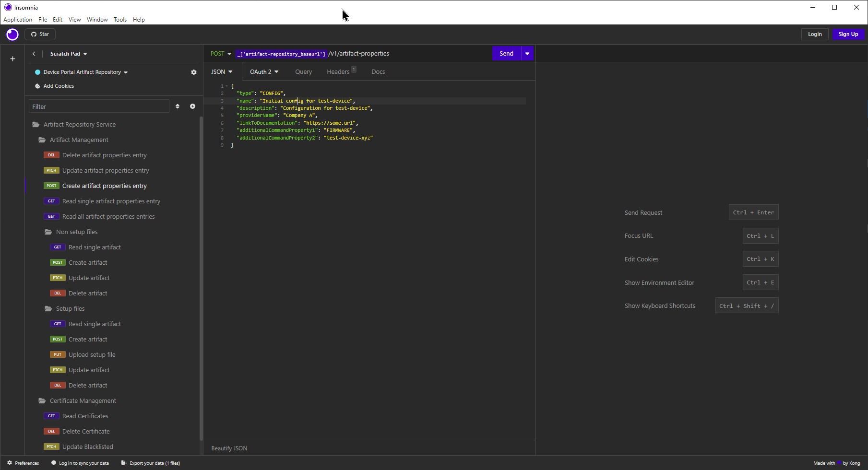
Task: Click Export your data in status bar
Action: (151, 463)
